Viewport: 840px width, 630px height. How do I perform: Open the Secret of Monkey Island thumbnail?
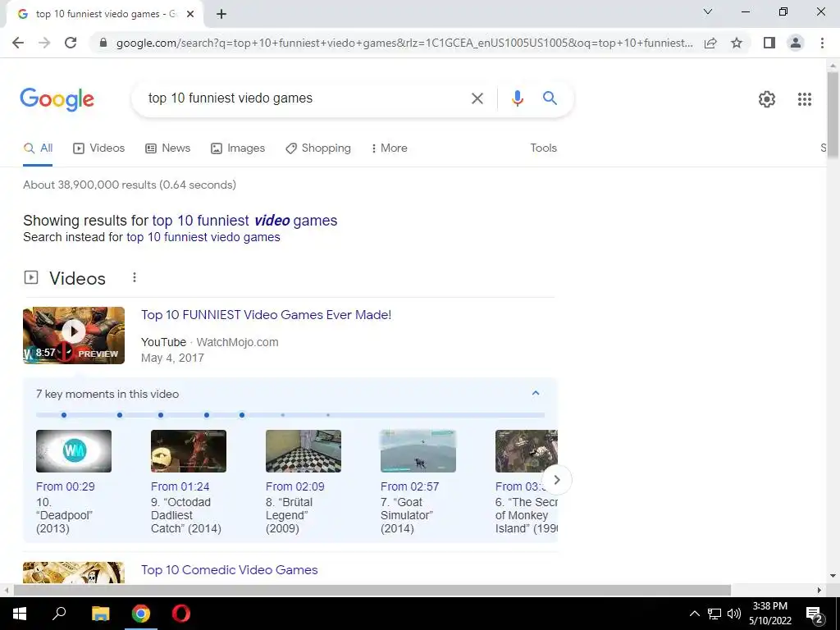click(x=526, y=451)
